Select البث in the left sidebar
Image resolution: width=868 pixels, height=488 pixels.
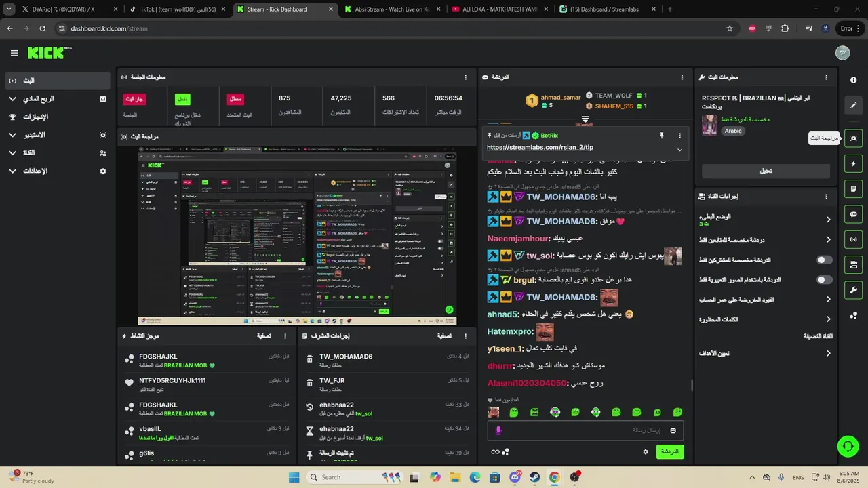[56, 81]
